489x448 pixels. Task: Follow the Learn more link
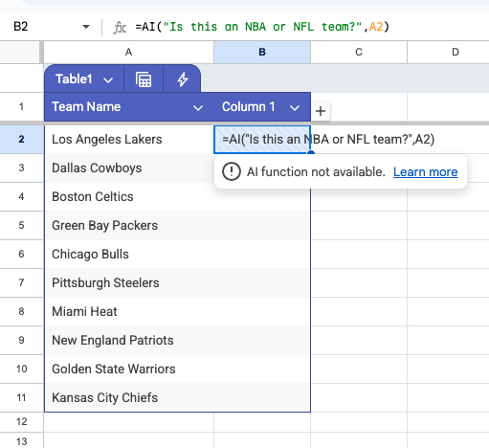click(x=425, y=172)
